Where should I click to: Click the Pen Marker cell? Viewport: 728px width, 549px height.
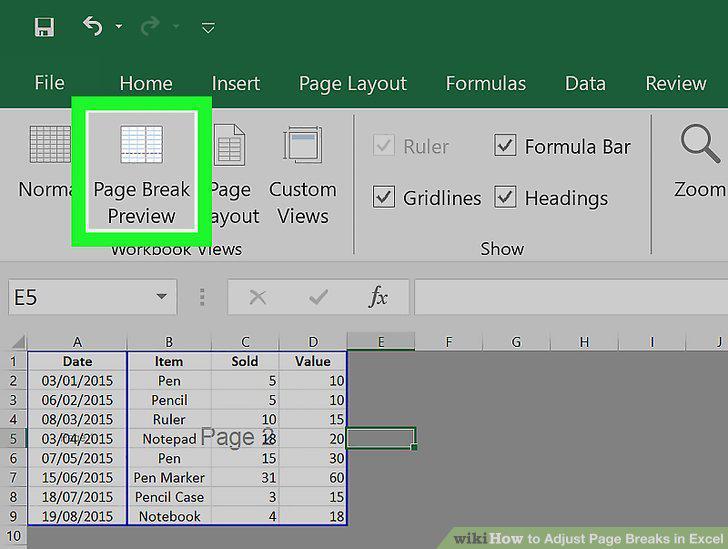tap(169, 477)
